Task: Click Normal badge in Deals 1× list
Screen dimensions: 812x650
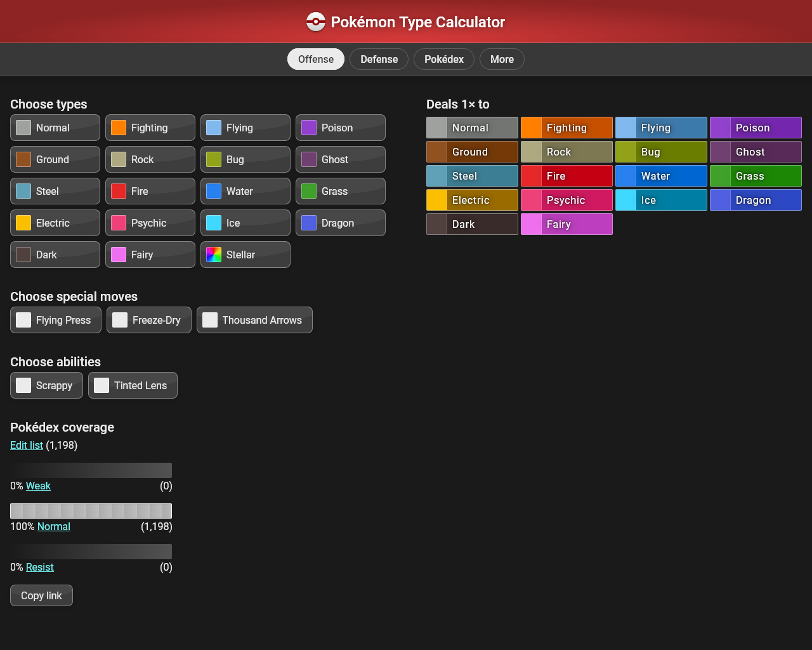Action: point(472,128)
